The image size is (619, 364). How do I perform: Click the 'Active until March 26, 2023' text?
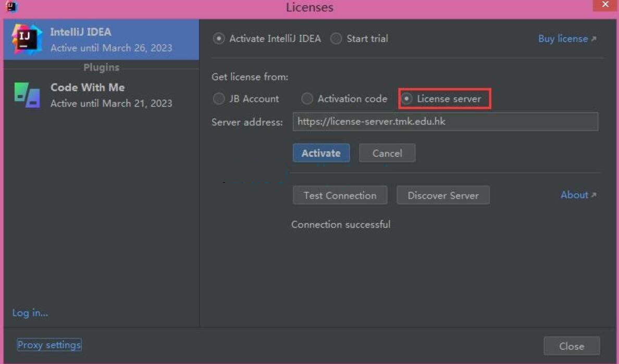click(x=112, y=48)
